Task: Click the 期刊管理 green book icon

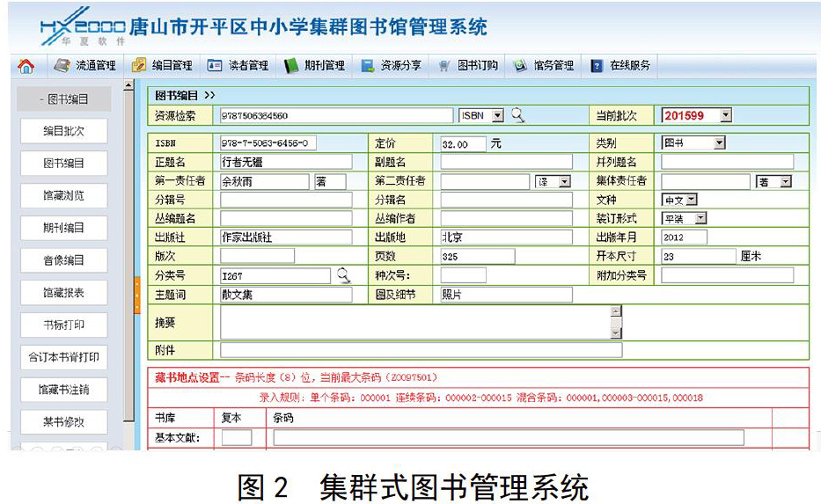Action: (x=290, y=65)
